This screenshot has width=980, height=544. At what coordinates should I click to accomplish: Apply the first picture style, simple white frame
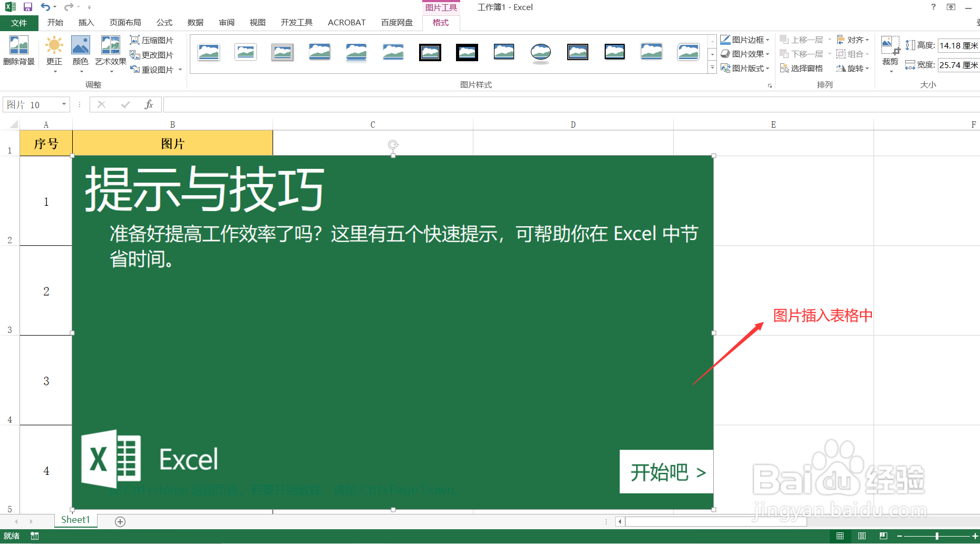coord(209,52)
